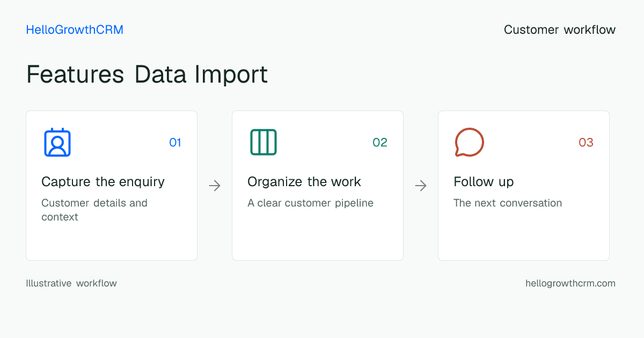Click the Illustrative workflow caption
Viewport: 644px width, 338px height.
[71, 283]
